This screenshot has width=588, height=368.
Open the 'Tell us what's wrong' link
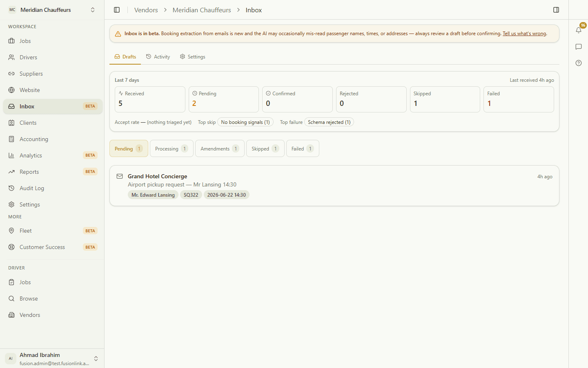coord(524,34)
